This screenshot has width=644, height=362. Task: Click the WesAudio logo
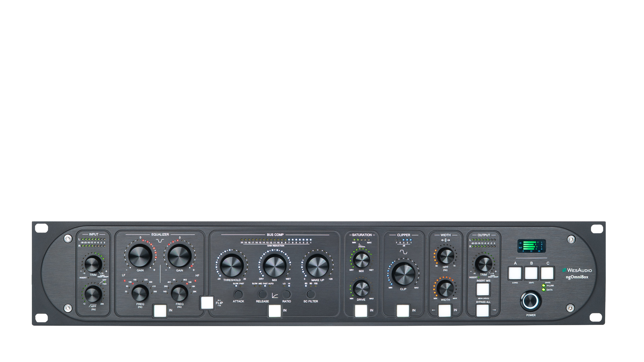(577, 270)
